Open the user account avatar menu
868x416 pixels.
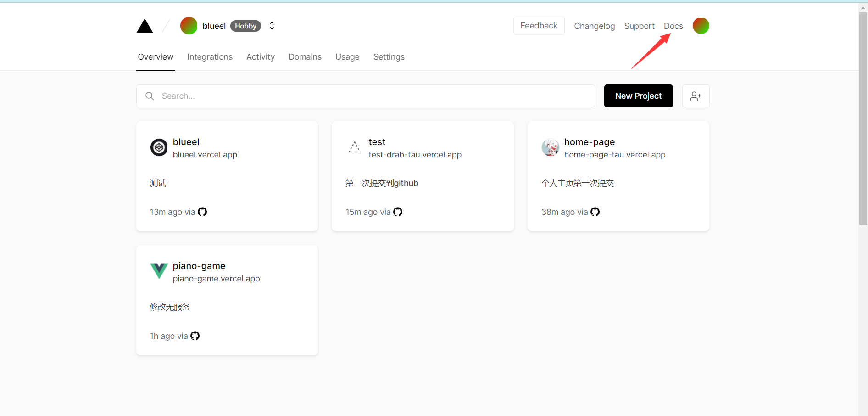click(701, 26)
